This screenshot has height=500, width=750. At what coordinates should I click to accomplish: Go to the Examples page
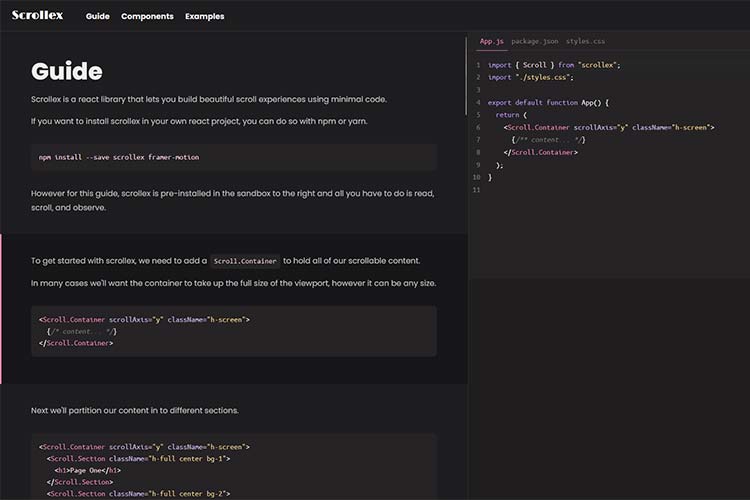coord(204,16)
